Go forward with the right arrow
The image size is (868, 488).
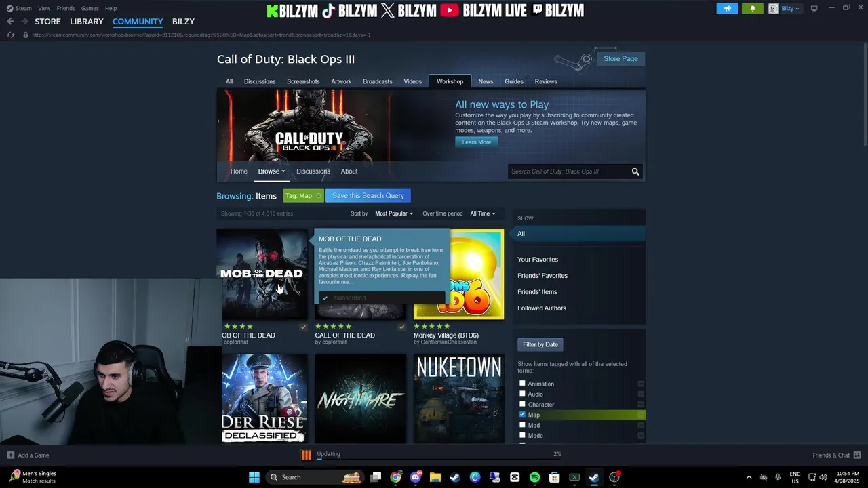point(24,22)
